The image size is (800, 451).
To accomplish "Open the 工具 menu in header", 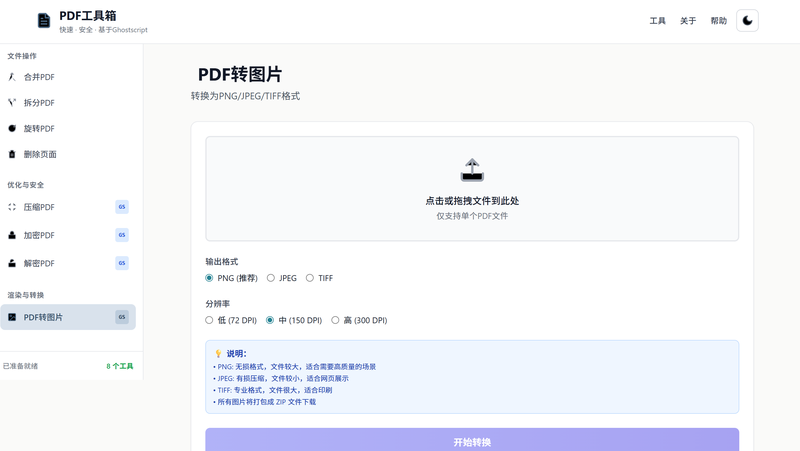I will [x=657, y=21].
